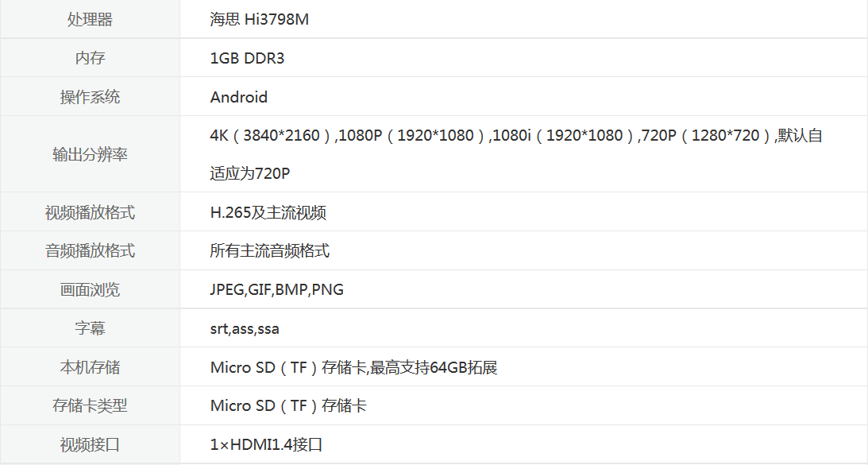This screenshot has width=868, height=465.
Task: Click the 输出分辨率 row label
Action: pos(90,154)
